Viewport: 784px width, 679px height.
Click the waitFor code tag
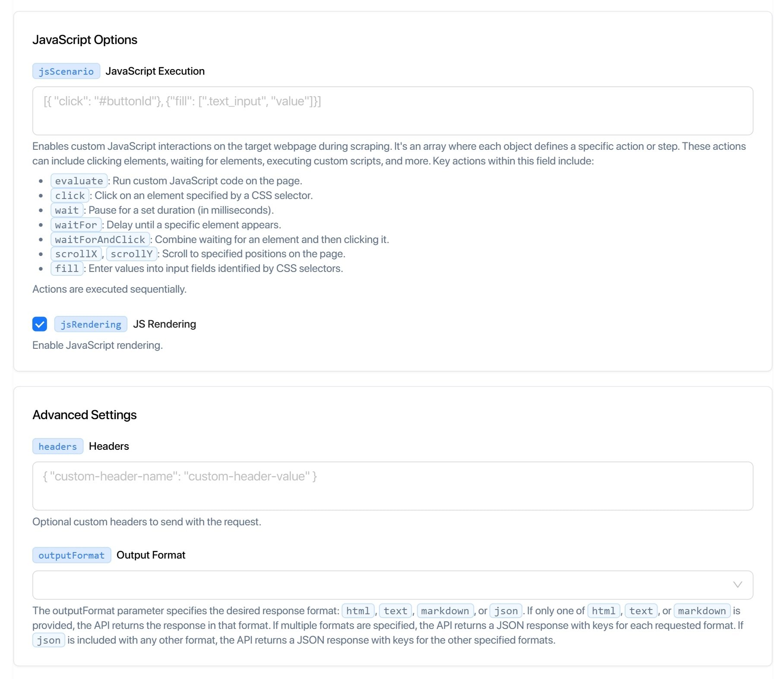[x=76, y=225]
